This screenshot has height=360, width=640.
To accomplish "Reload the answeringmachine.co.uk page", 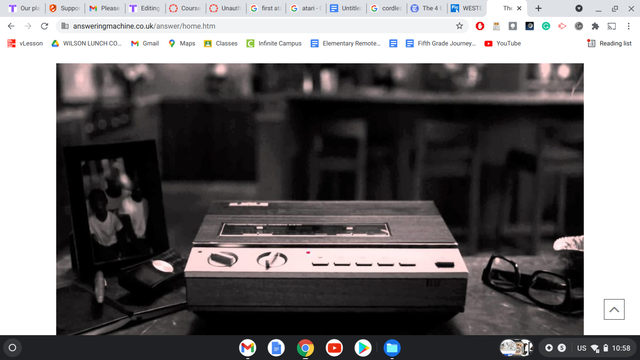I will click(x=44, y=26).
